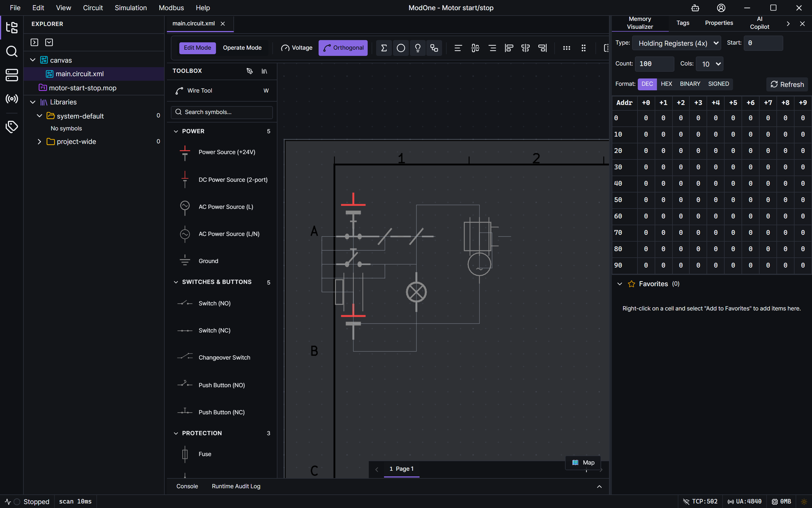Click the Count input field
Viewport: 812px width, 508px height.
(654, 64)
